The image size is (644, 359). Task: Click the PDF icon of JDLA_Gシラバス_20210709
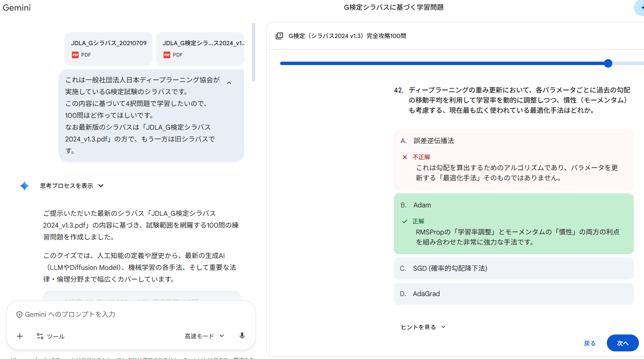pyautogui.click(x=75, y=55)
